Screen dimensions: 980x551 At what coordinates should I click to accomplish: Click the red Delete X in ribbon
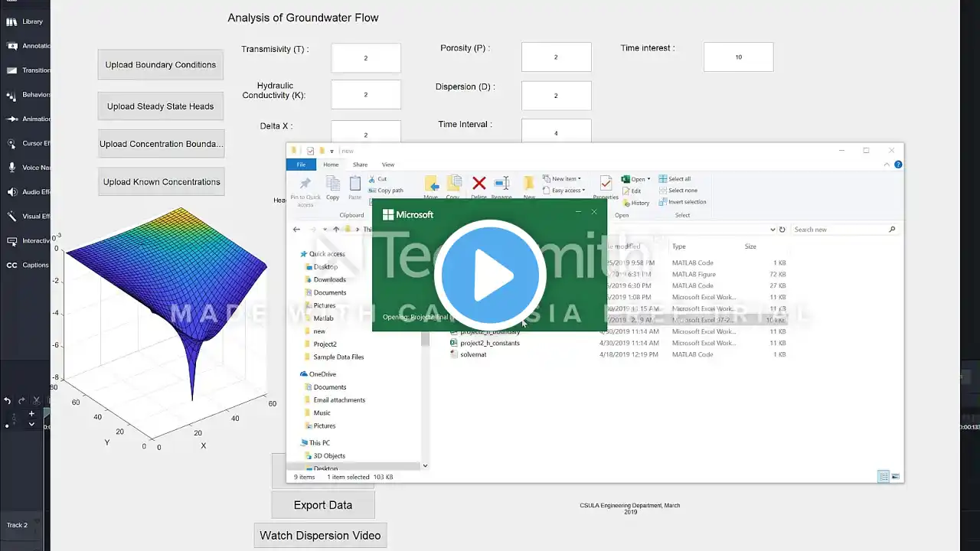click(x=479, y=183)
